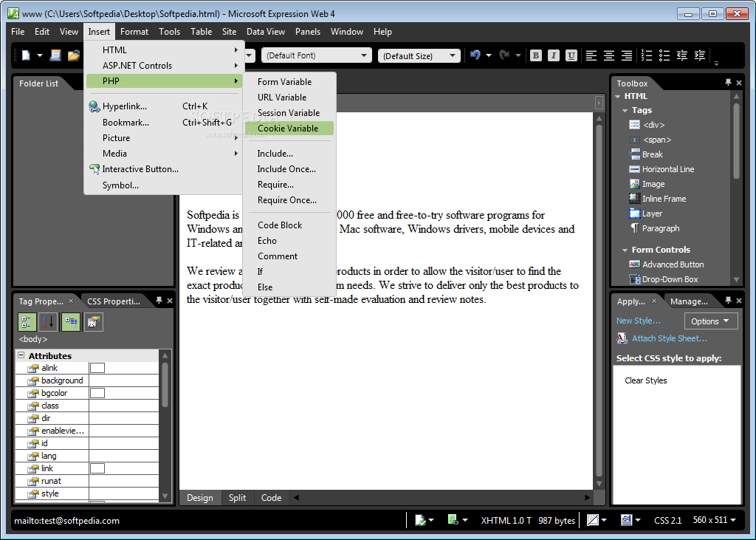Insert Break from Toolbox
756x540 pixels.
click(x=647, y=154)
